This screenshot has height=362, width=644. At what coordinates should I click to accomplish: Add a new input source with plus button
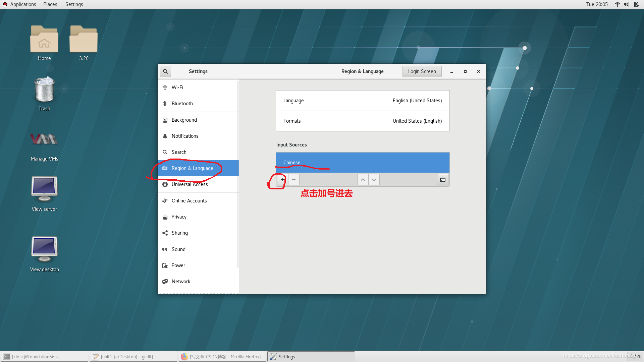tap(282, 180)
